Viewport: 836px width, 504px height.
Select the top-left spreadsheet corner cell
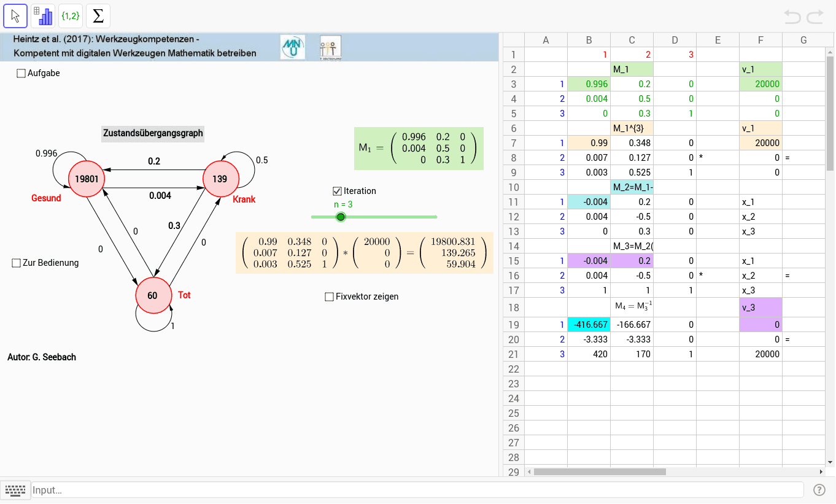tap(514, 40)
